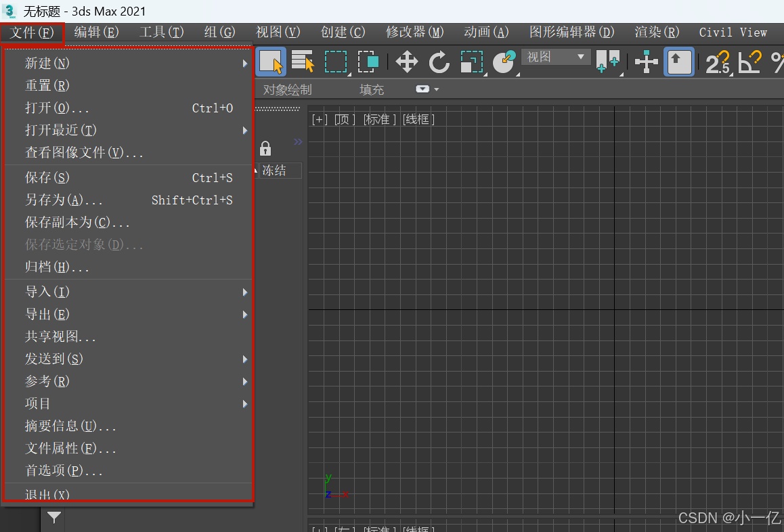
Task: Open the 图形编辑器(D) menu
Action: tap(571, 32)
